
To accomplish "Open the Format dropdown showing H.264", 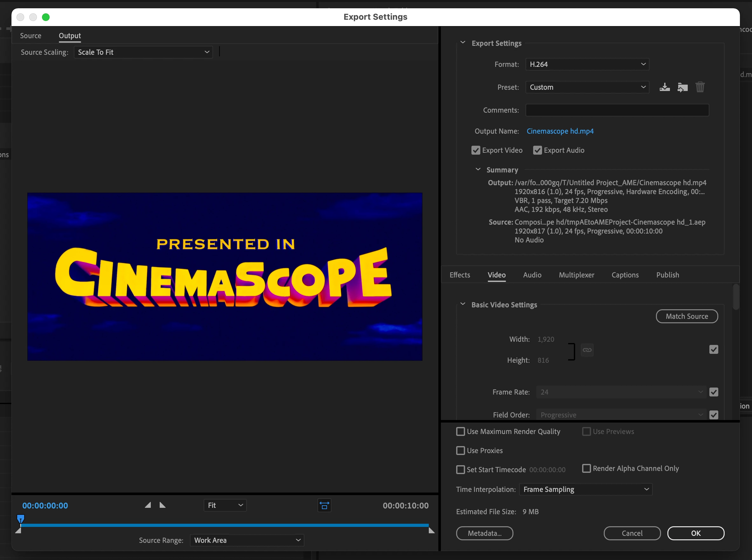I will click(587, 64).
